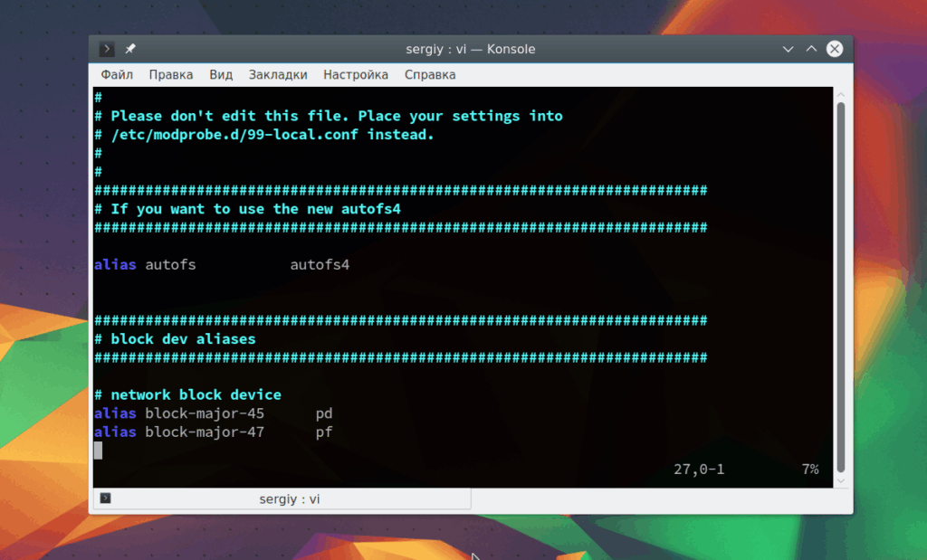
Task: Click the '# block dev aliases' comment
Action: 176,339
